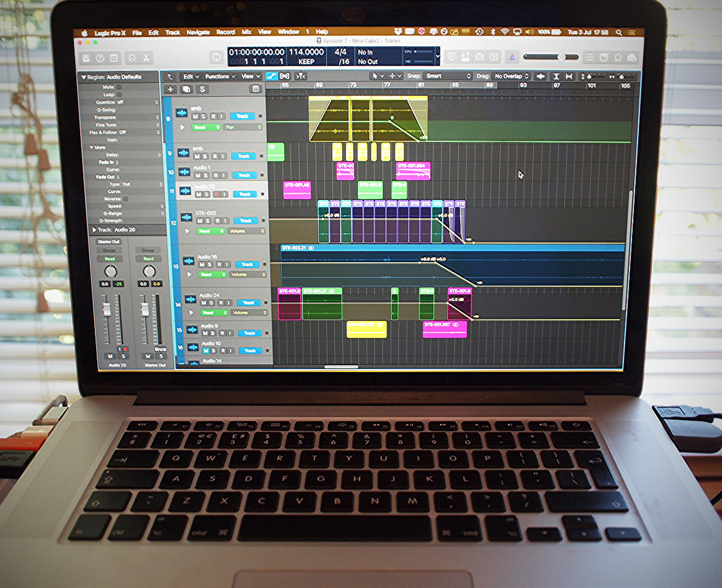722x588 pixels.
Task: Open the Navigate menu
Action: [198, 33]
